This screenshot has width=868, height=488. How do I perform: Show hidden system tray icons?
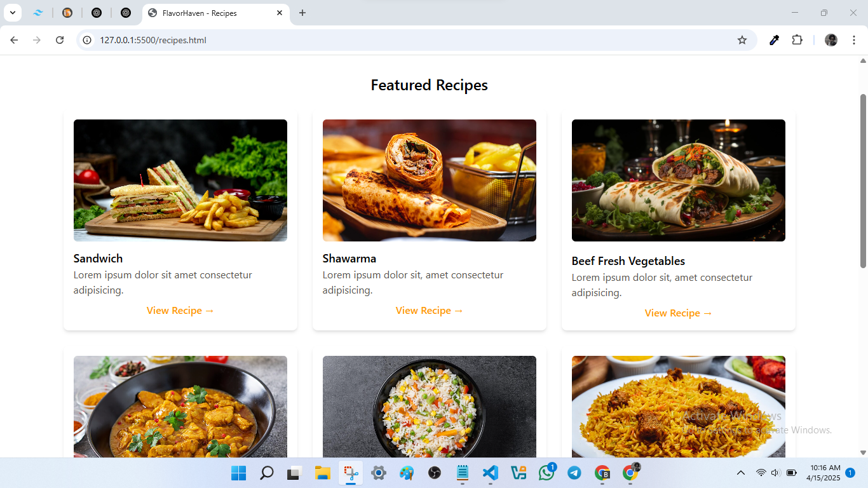740,473
